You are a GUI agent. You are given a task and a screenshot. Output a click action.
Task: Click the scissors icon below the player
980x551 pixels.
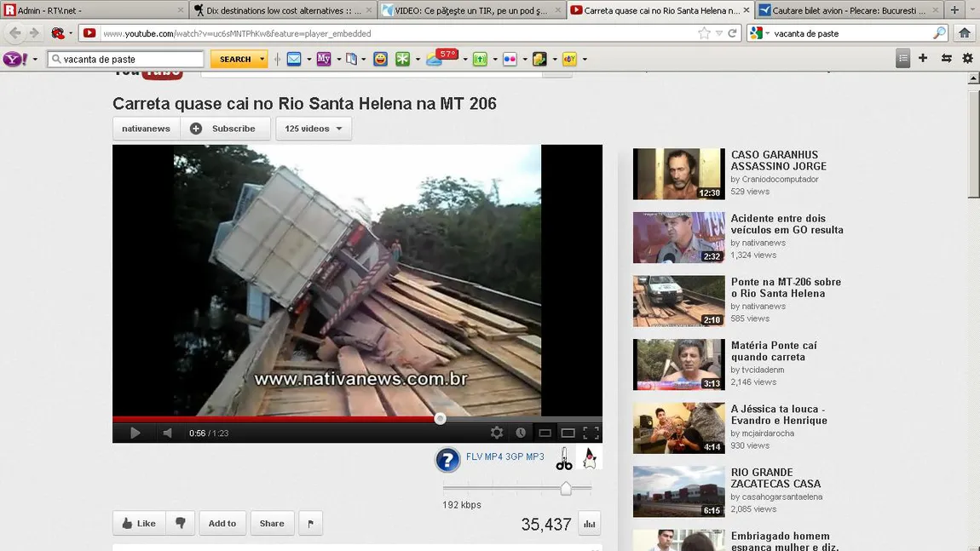tap(564, 459)
